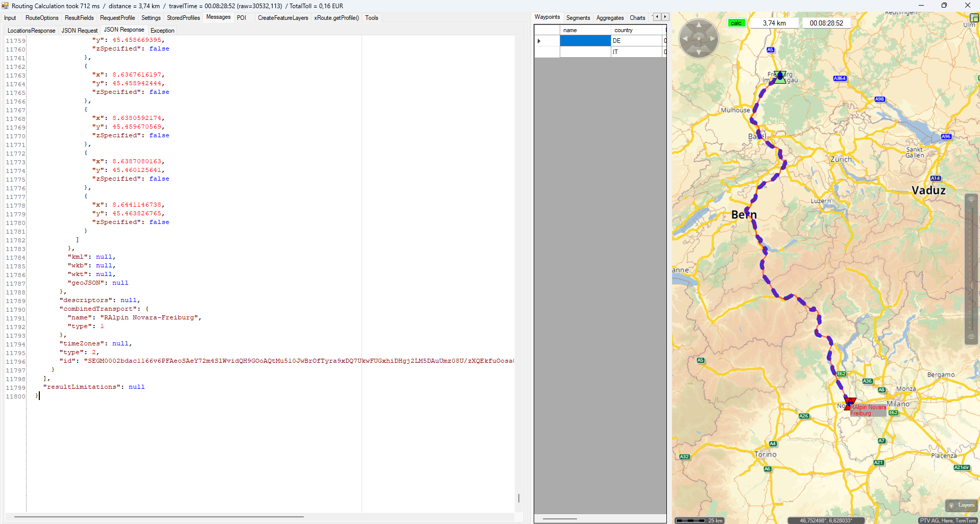The width and height of the screenshot is (980, 524).
Task: Click the map zoom-out minus button
Action: [971, 337]
